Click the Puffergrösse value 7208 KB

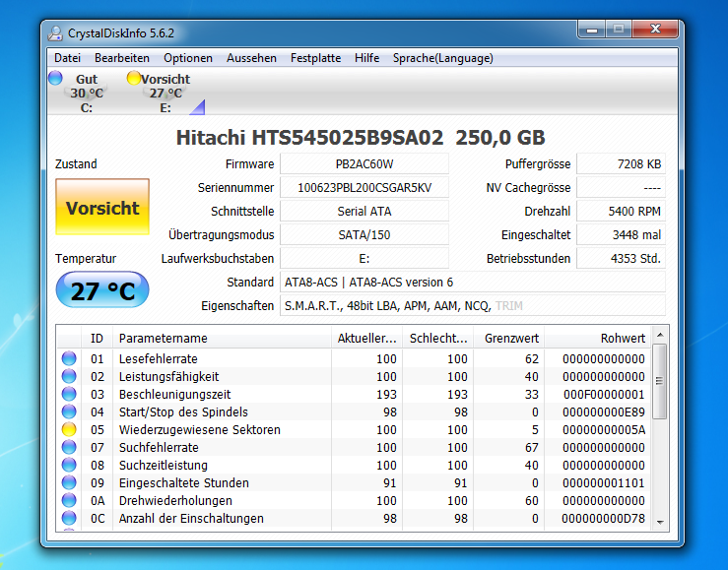(622, 164)
